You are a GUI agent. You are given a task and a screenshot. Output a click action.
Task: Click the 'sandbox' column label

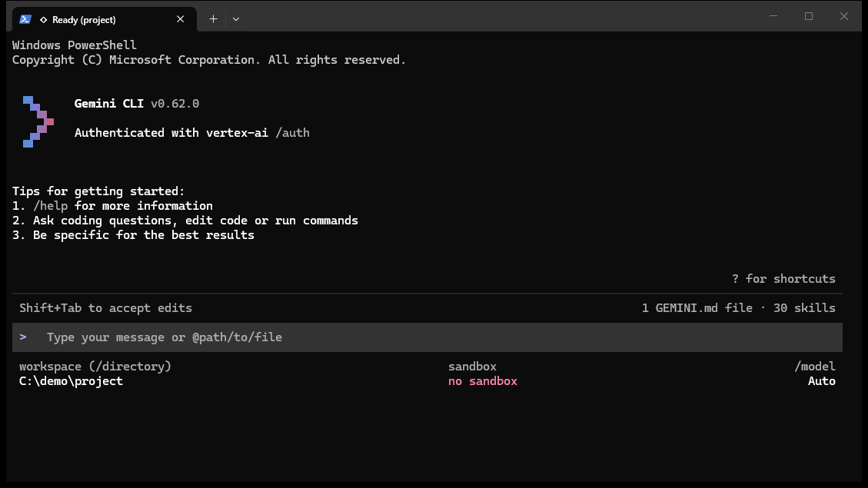pyautogui.click(x=472, y=367)
